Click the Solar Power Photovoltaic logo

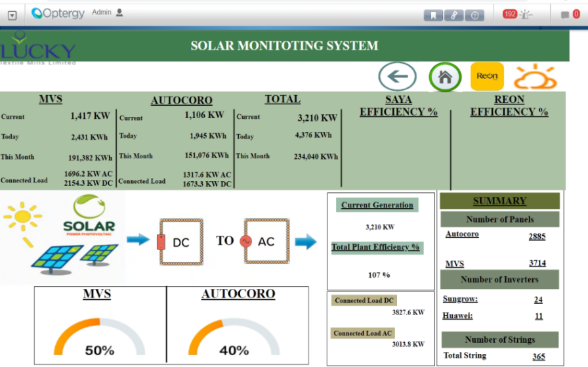pyautogui.click(x=89, y=215)
